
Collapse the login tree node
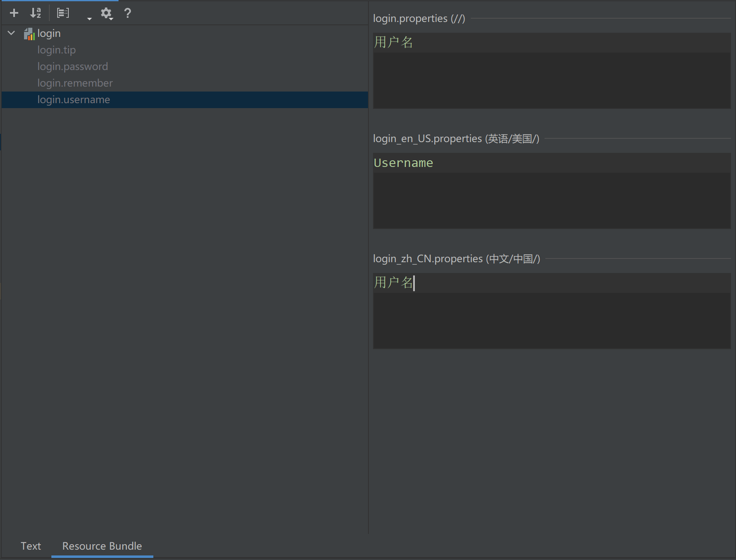pos(11,33)
